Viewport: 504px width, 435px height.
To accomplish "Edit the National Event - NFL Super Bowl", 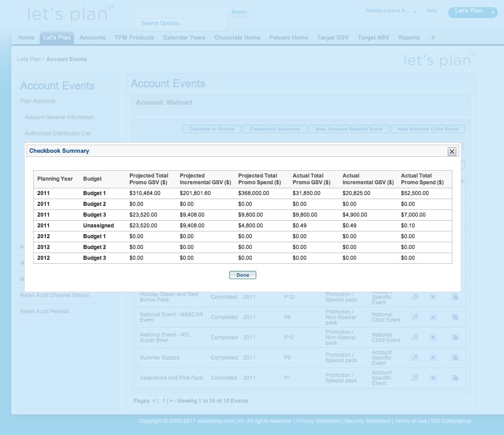I will coord(415,337).
